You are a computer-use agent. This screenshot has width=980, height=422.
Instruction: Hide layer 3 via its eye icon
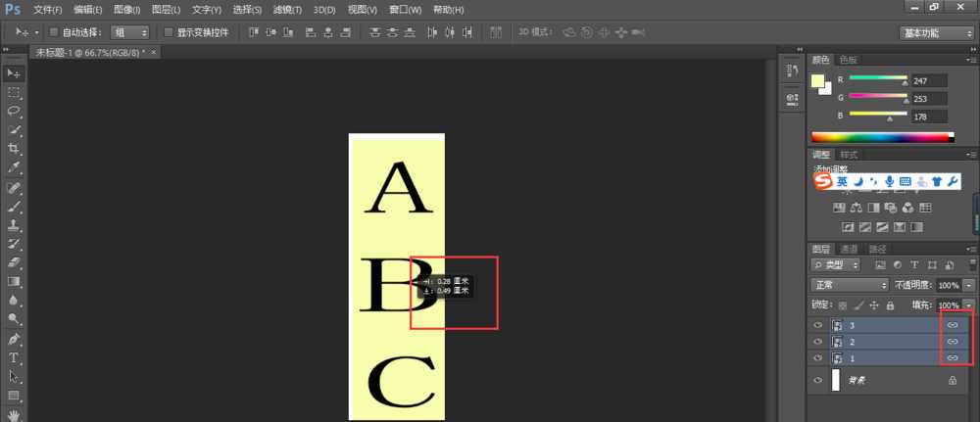[818, 325]
